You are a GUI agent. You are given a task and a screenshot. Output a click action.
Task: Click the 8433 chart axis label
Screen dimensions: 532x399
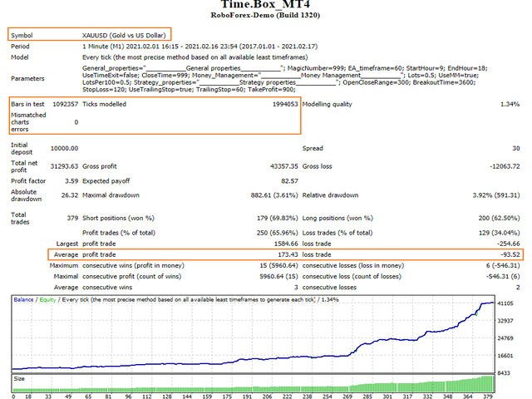tap(504, 373)
